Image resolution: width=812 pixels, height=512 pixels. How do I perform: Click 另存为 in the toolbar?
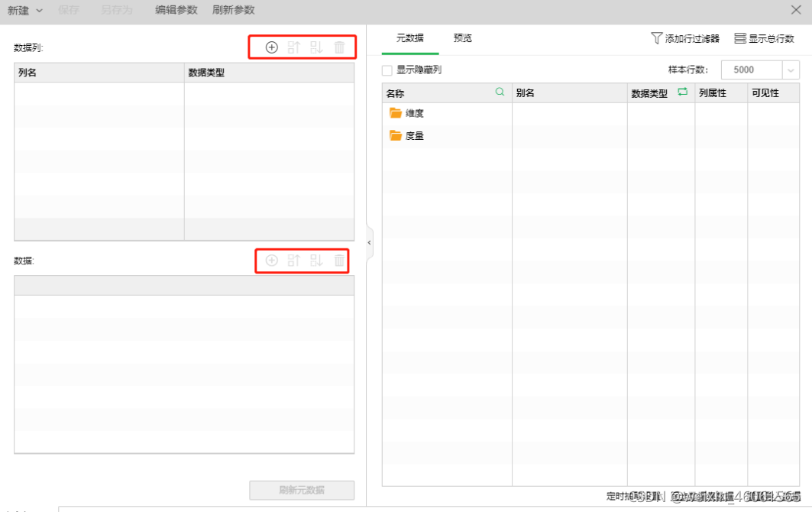click(x=117, y=11)
